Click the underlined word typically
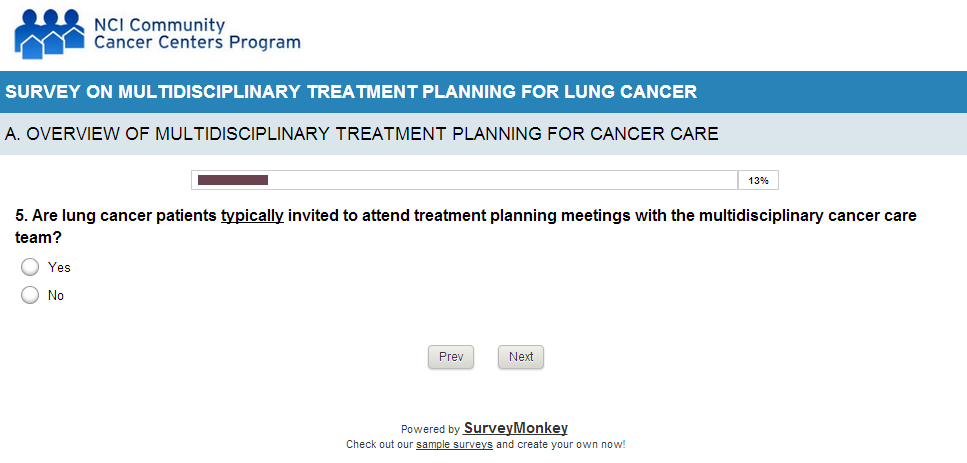Screen dimensions: 967x463 coord(252,216)
